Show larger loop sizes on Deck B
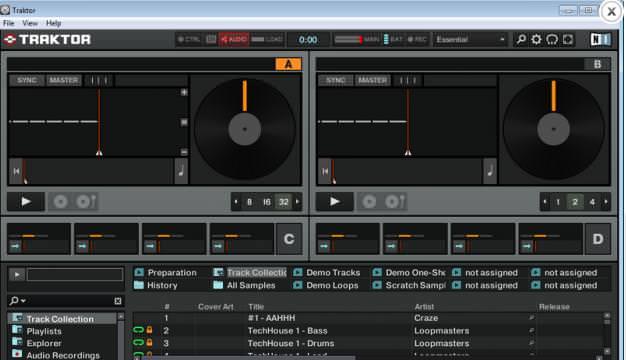Screen dimensions: 626x360 pos(606,202)
